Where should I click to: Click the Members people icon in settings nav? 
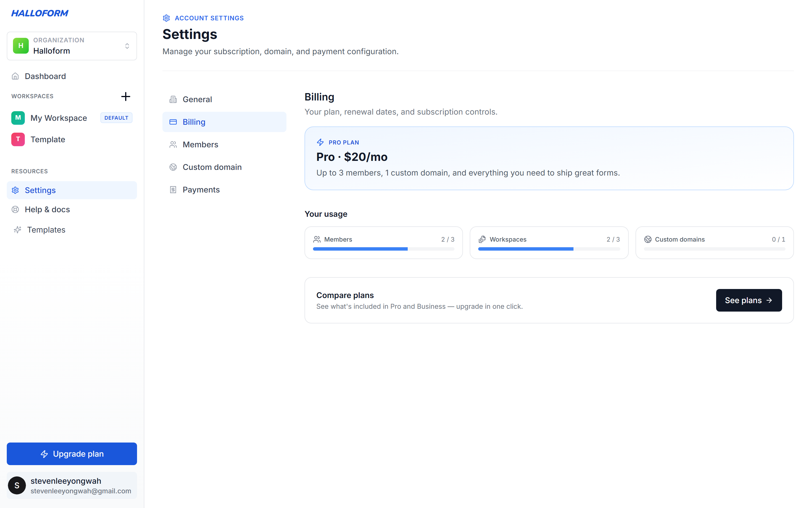173,144
